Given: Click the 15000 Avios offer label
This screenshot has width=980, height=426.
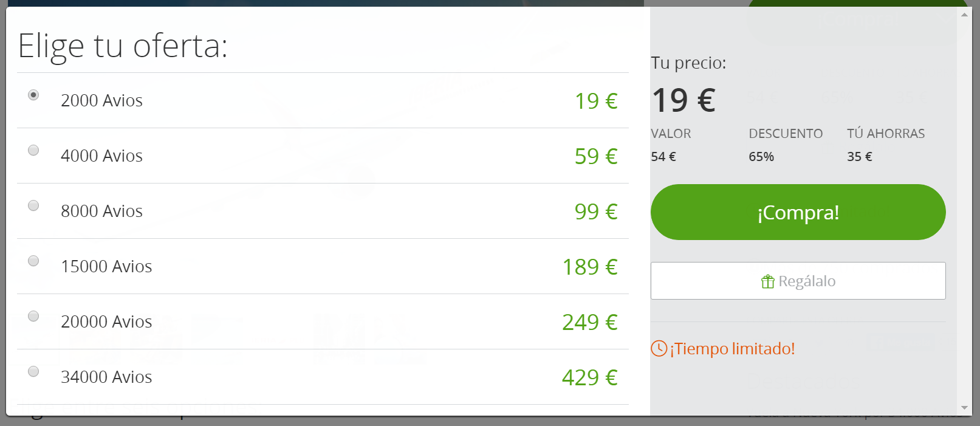Looking at the screenshot, I should 106,266.
